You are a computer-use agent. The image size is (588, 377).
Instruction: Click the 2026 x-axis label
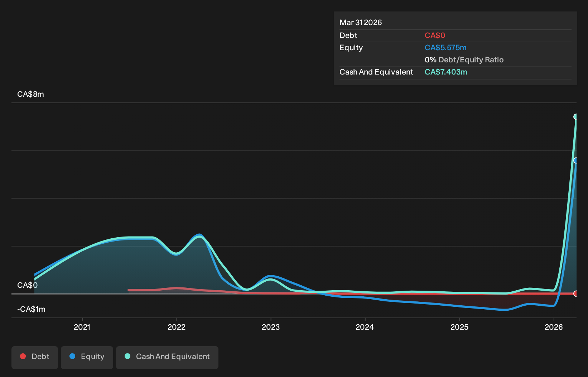tap(554, 327)
